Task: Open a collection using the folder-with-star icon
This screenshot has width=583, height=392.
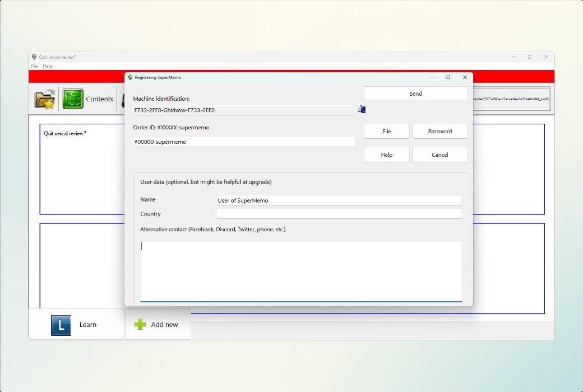Action: point(44,99)
